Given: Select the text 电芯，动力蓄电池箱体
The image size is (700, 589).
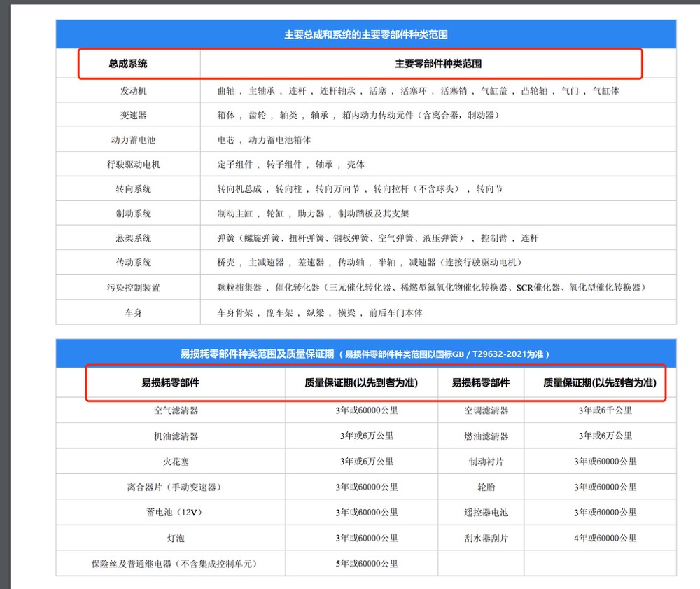Looking at the screenshot, I should [x=264, y=140].
